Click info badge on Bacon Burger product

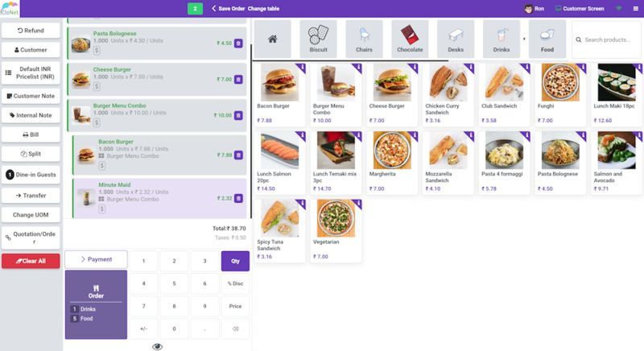coord(303,67)
